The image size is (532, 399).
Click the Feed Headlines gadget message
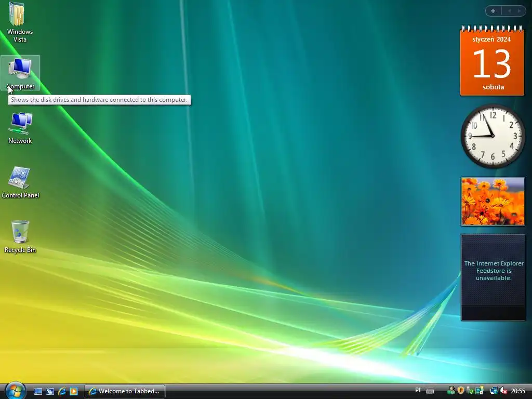pos(494,270)
